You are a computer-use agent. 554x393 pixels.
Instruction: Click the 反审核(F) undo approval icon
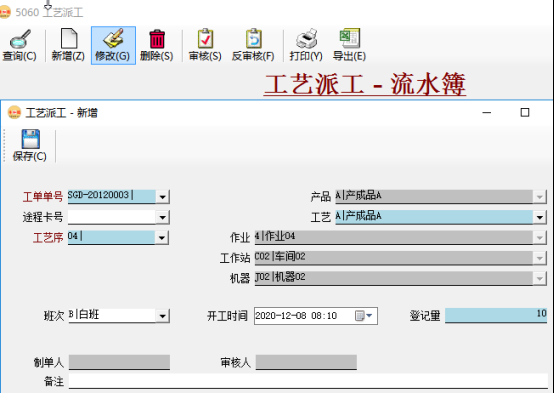[253, 38]
